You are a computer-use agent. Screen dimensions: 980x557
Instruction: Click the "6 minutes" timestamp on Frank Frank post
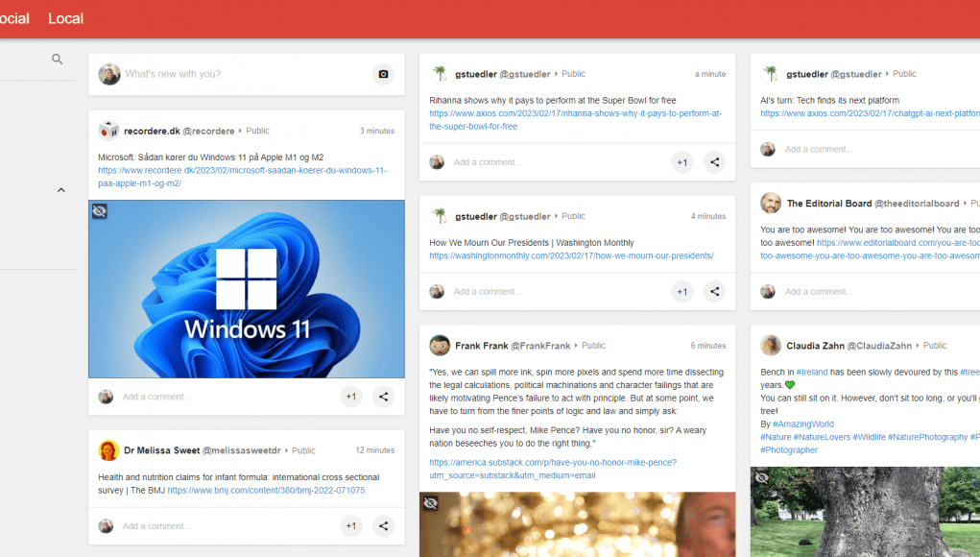point(708,346)
